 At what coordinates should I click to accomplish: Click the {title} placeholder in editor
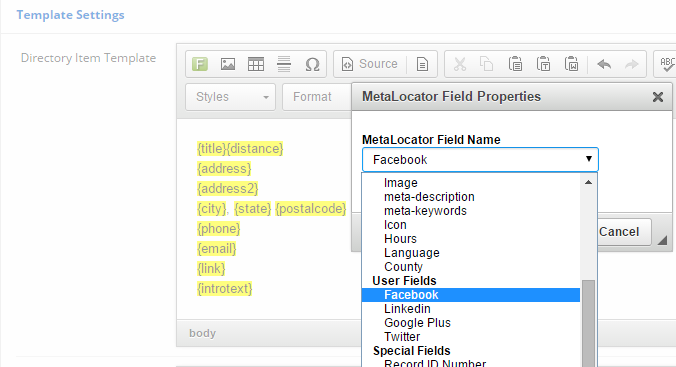coord(212,149)
